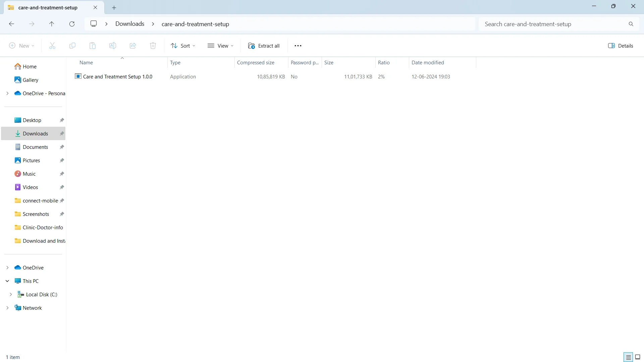The width and height of the screenshot is (644, 362).
Task: Go back with the left arrow
Action: 11,24
